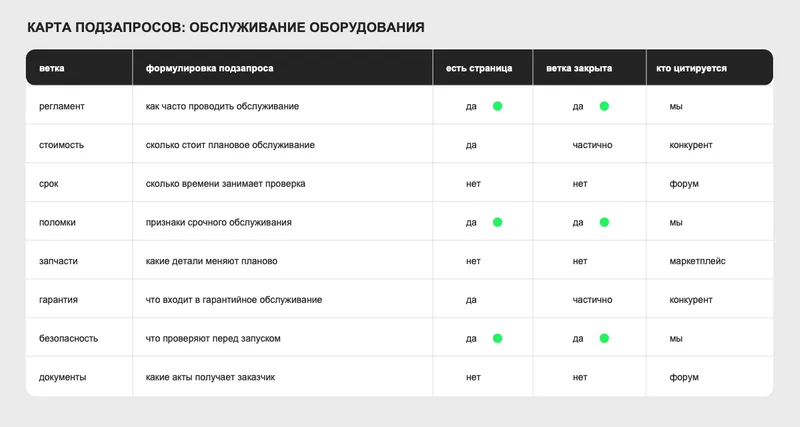
Task: Click «да» text under «есть страница» in регламент row
Action: tap(471, 106)
